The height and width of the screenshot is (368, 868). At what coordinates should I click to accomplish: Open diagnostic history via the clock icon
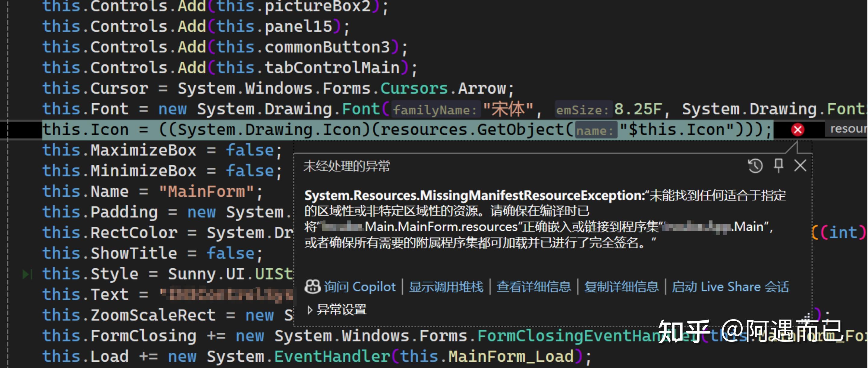pyautogui.click(x=756, y=166)
